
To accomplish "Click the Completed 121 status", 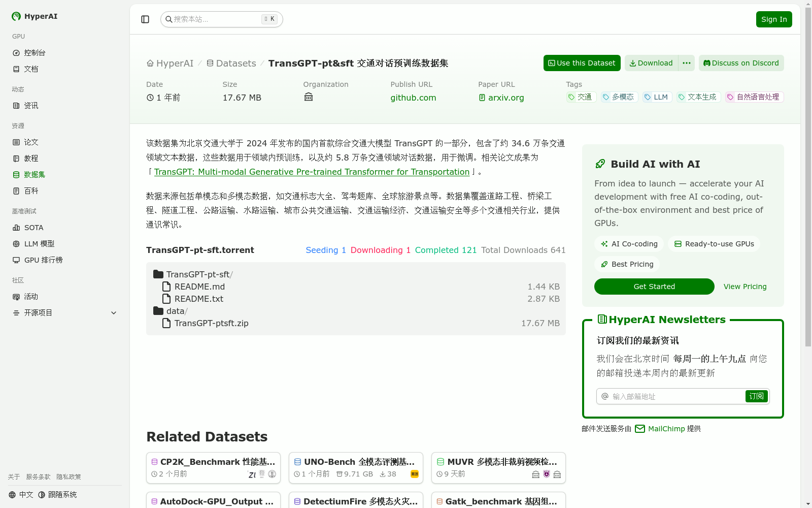I will click(446, 250).
